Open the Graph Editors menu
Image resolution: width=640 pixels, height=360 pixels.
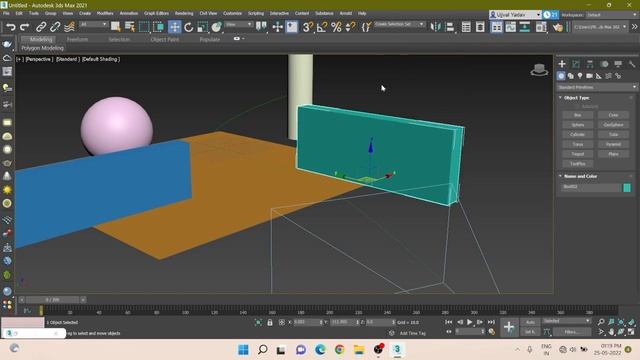pos(156,13)
